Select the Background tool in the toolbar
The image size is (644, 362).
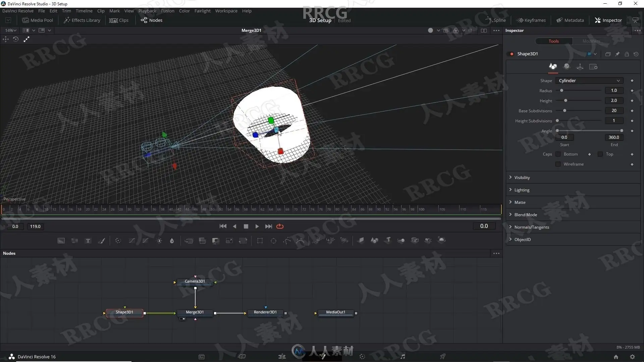[x=61, y=241]
